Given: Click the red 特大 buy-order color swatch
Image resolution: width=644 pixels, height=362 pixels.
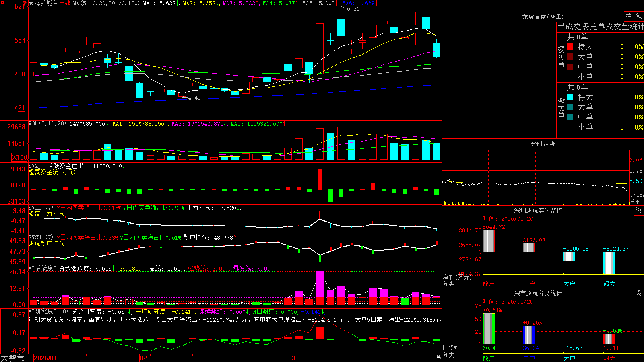Looking at the screenshot, I should [x=570, y=47].
